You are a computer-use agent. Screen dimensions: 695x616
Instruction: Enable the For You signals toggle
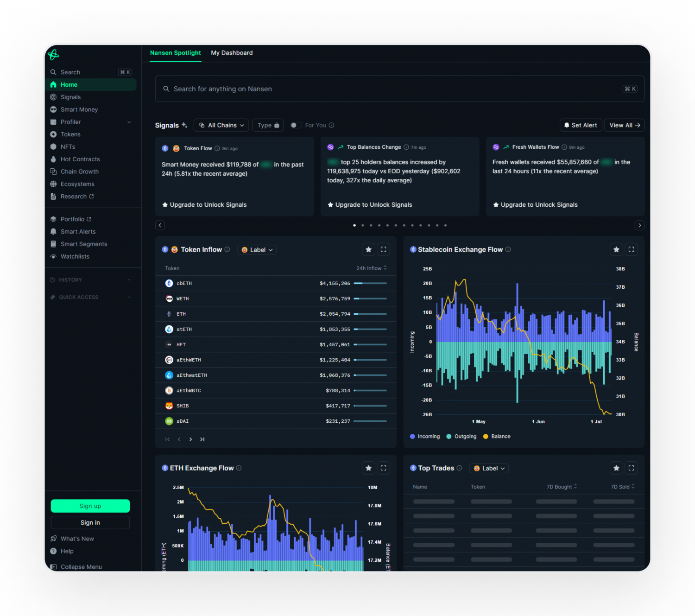pos(296,125)
